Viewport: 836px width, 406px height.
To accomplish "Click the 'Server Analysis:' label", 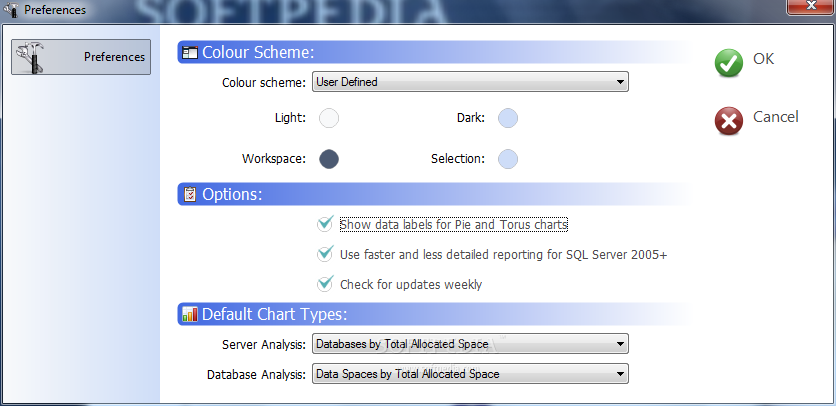I will tap(264, 345).
